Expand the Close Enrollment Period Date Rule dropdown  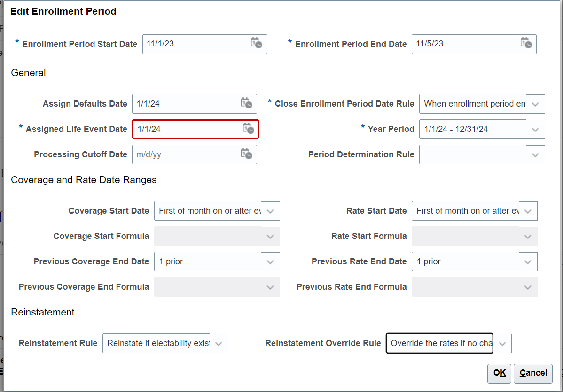535,104
